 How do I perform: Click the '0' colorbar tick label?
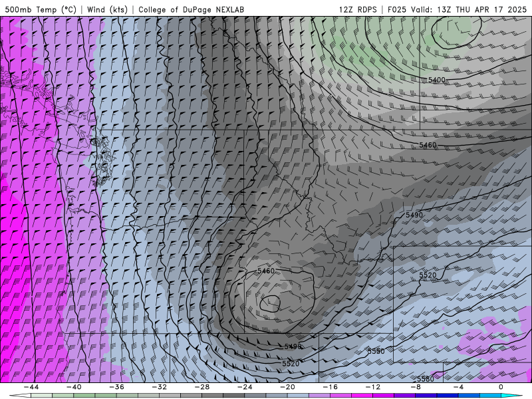pyautogui.click(x=501, y=387)
